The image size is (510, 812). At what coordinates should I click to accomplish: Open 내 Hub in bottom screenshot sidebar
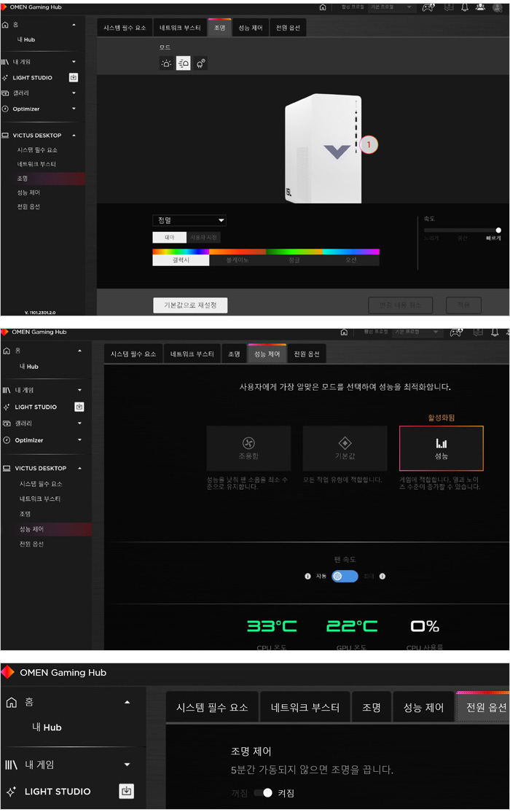tap(47, 727)
